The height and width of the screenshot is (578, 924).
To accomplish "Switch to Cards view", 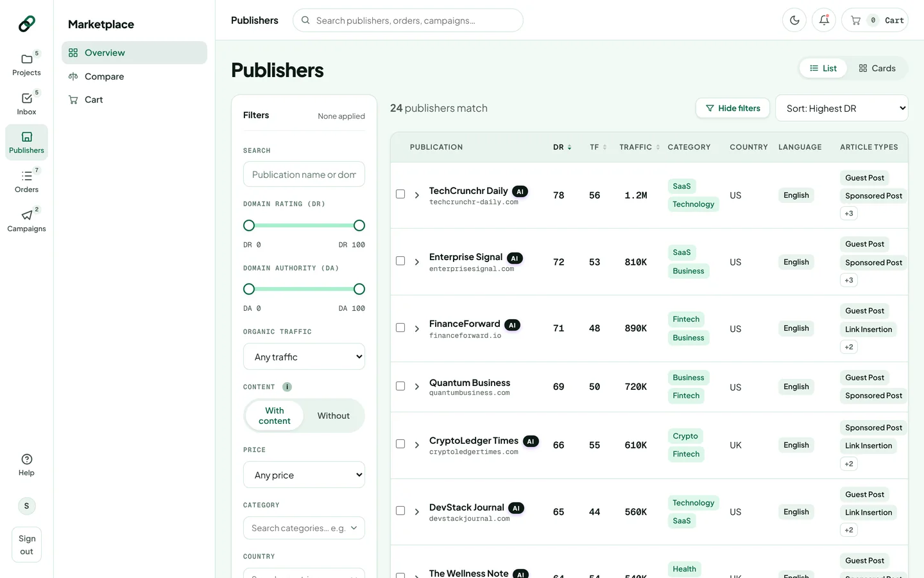I will [877, 68].
